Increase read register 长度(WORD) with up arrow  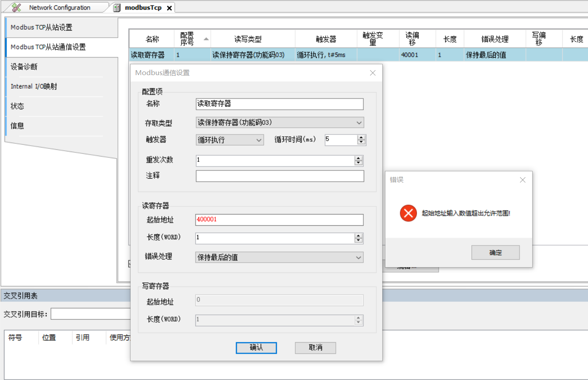click(x=358, y=236)
